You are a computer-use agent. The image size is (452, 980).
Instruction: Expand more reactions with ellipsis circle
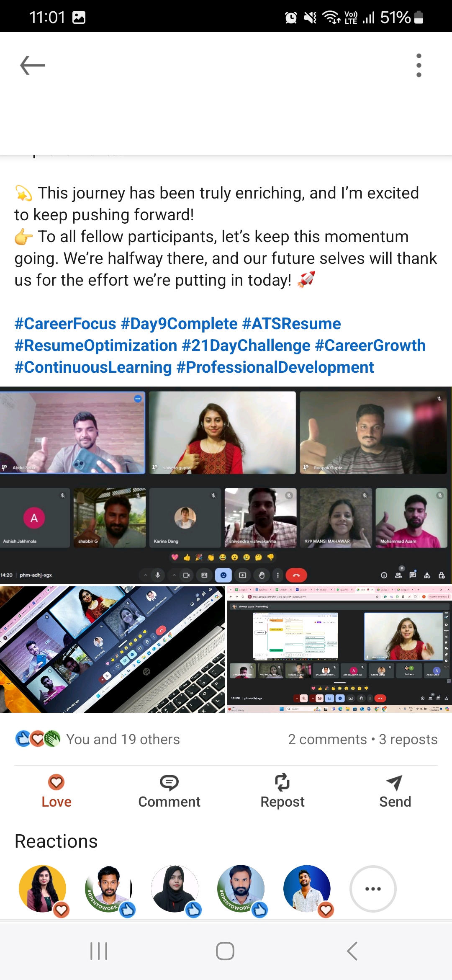pos(373,889)
